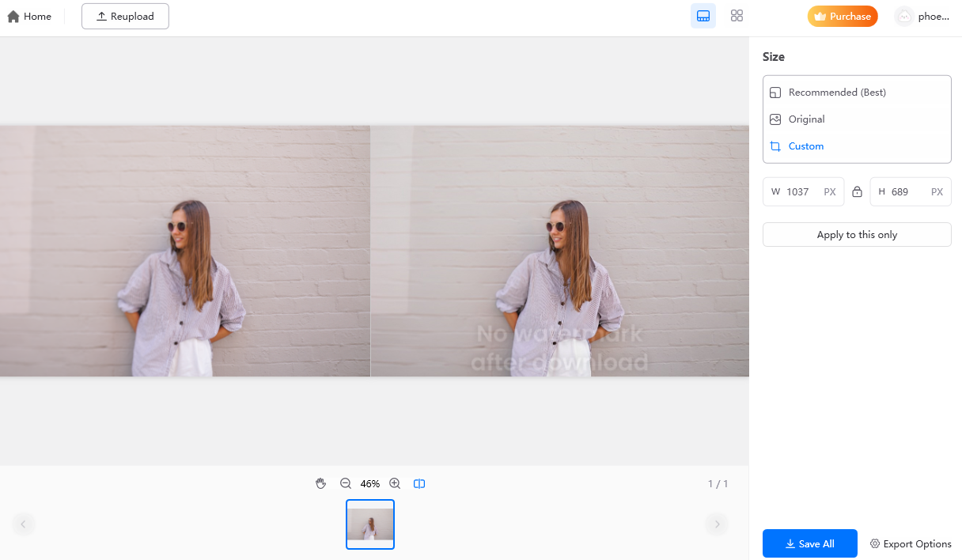Click the width input field

click(803, 191)
